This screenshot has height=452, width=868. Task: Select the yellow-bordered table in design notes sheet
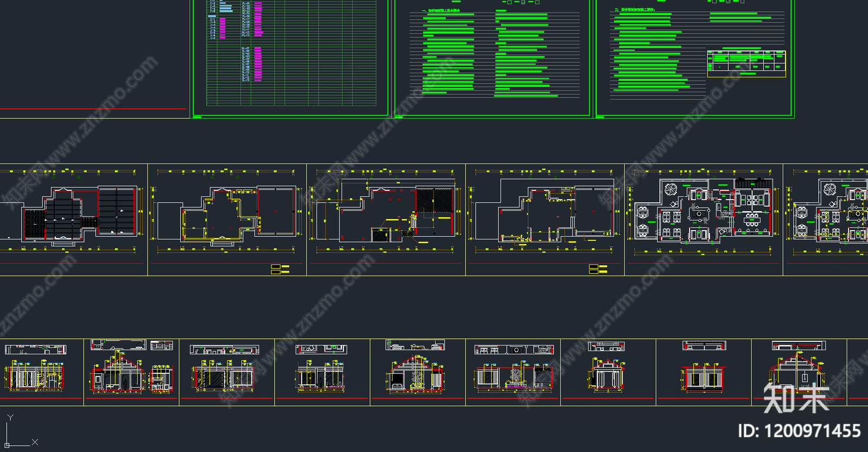click(x=746, y=63)
